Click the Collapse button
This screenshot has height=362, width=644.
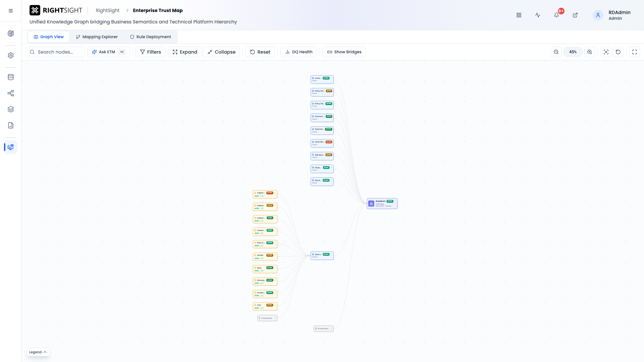click(x=221, y=52)
